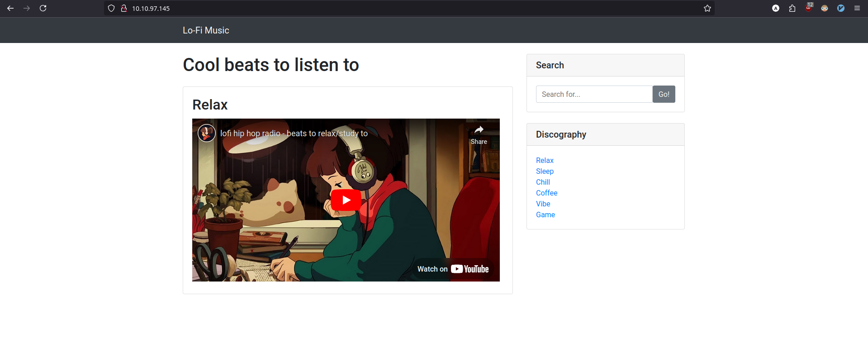Viewport: 868px width, 339px height.
Task: Click the video channel avatar icon
Action: point(207,133)
